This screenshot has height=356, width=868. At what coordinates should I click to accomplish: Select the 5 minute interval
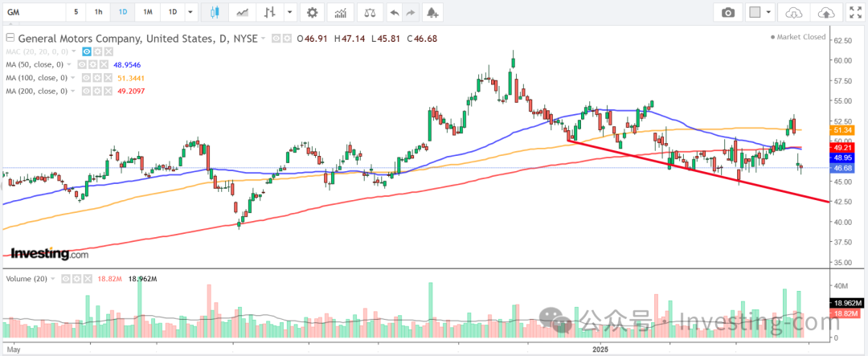tap(76, 11)
